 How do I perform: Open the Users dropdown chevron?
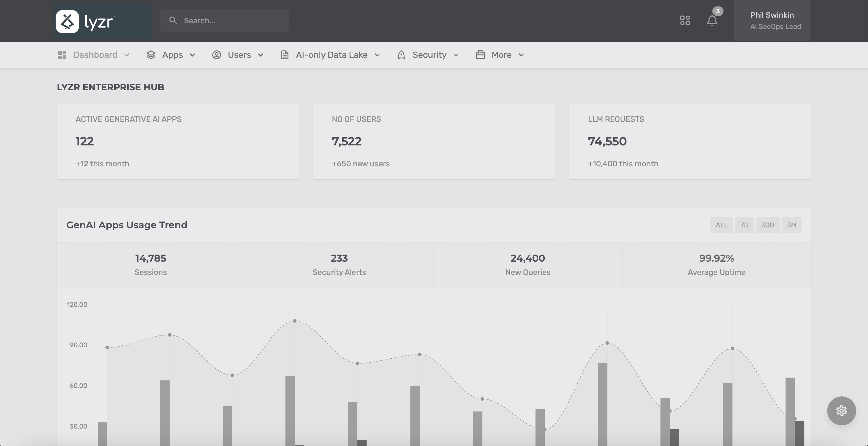tap(260, 55)
